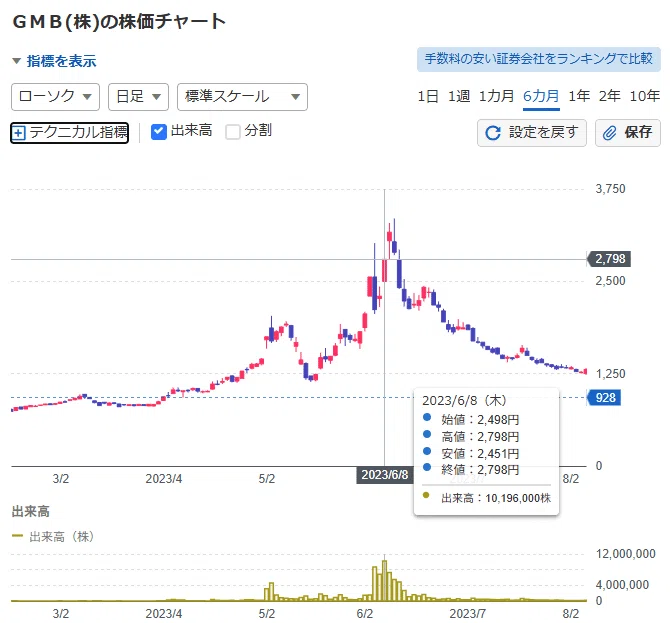This screenshot has height=623, width=670.
Task: Click the 安値：2,451円 tooltip line
Action: click(x=479, y=453)
